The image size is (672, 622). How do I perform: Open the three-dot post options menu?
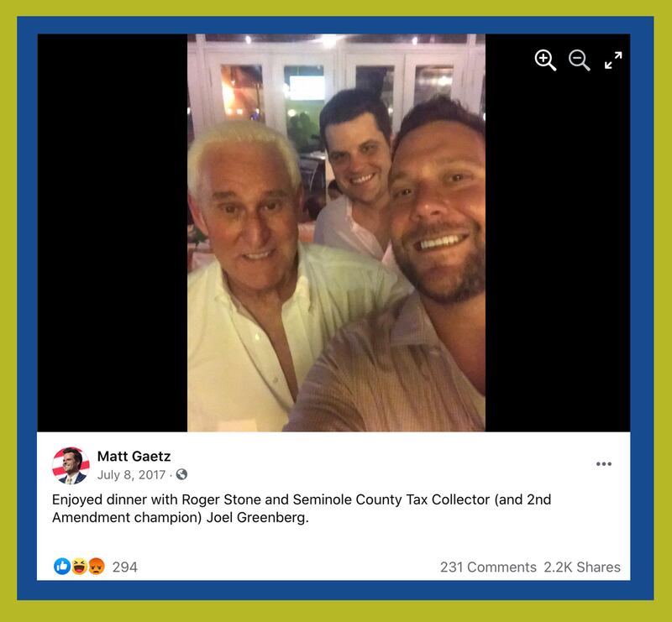click(x=603, y=464)
